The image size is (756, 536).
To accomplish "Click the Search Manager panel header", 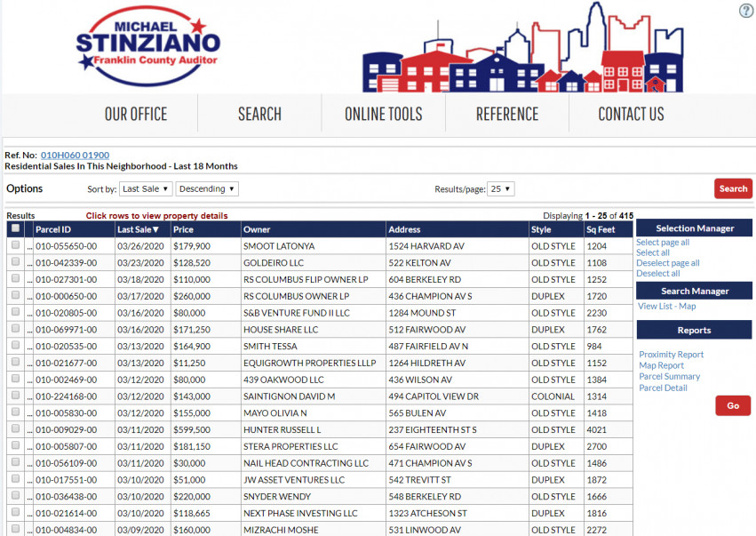I will 695,291.
